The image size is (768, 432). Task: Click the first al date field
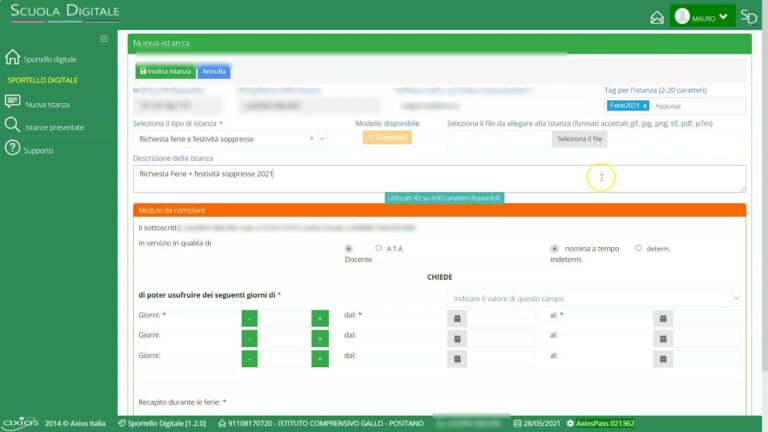coord(706,318)
